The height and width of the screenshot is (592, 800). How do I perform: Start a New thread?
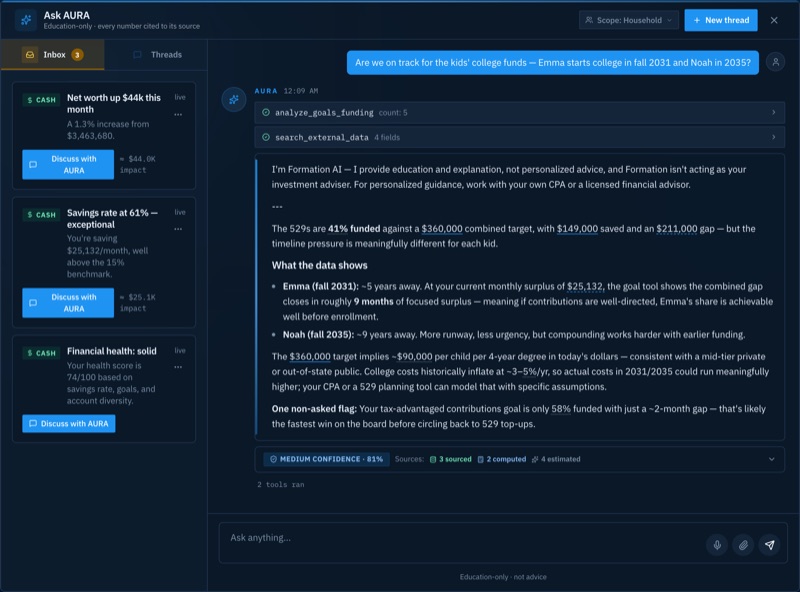720,20
